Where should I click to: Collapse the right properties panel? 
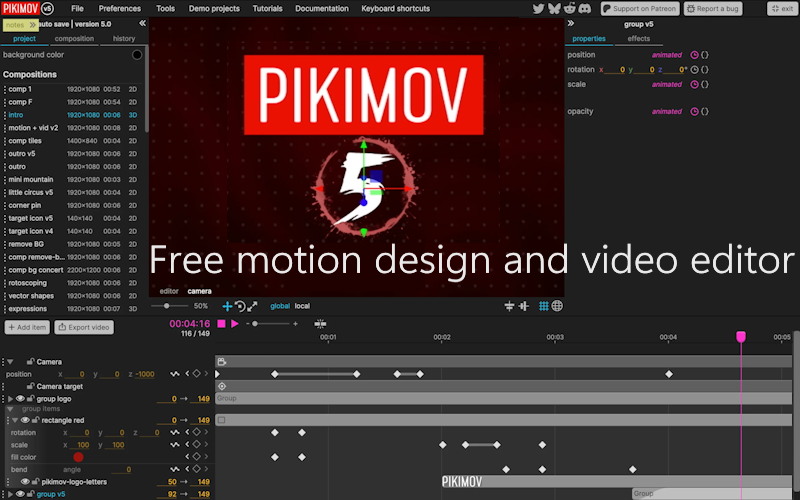click(x=571, y=22)
